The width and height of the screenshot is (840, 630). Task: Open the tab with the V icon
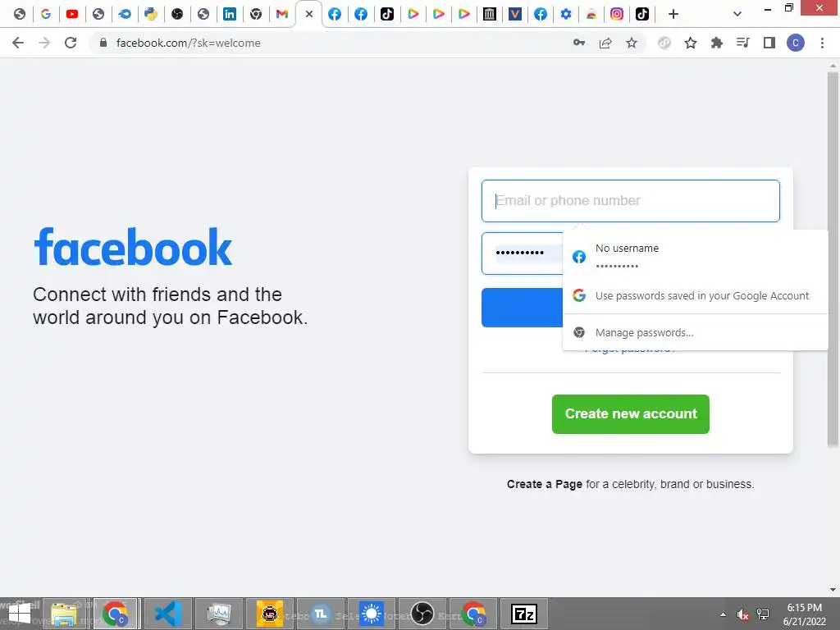[x=515, y=14]
